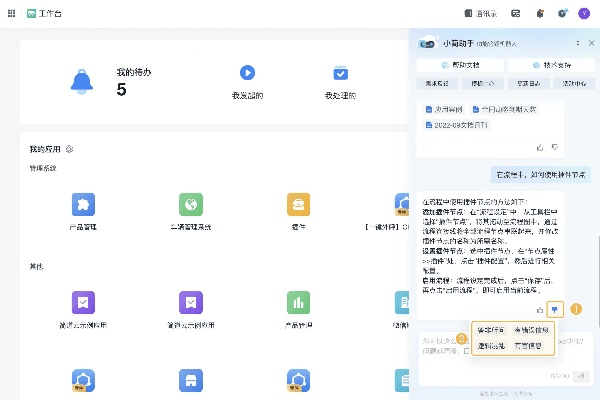Dislike the first reply with thumbs down
This screenshot has width=600, height=400.
tap(555, 147)
